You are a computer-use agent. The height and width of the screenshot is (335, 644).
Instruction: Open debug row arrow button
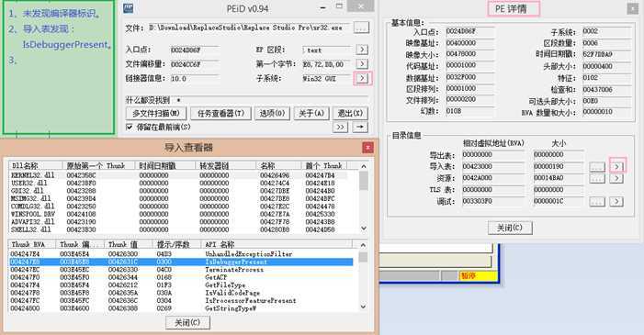[616, 202]
